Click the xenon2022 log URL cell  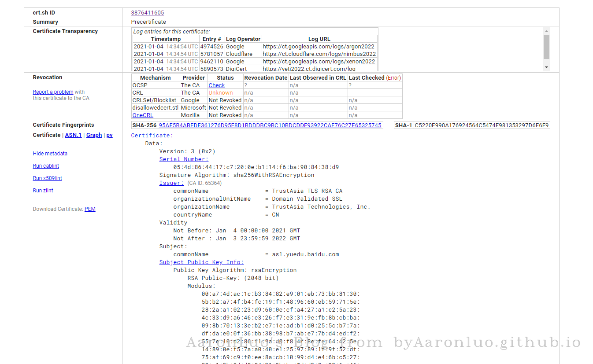tap(319, 62)
